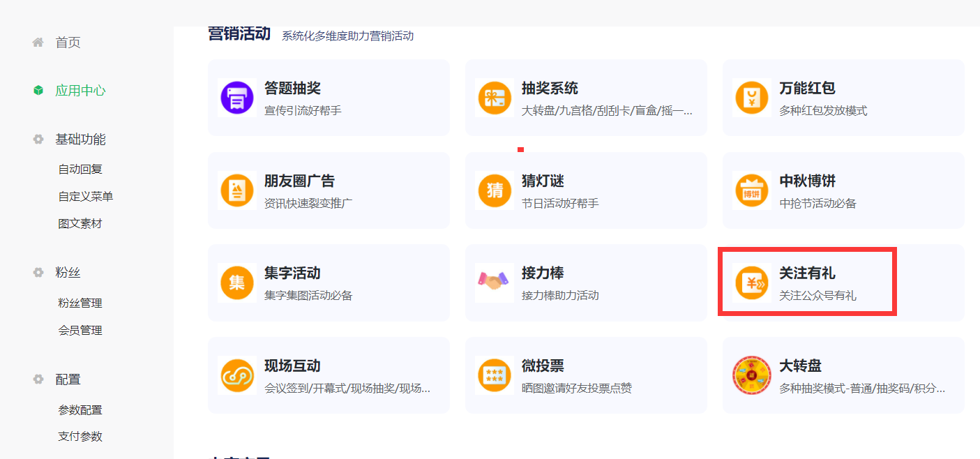Select the 朋友圈广告 orange icon

pos(236,190)
